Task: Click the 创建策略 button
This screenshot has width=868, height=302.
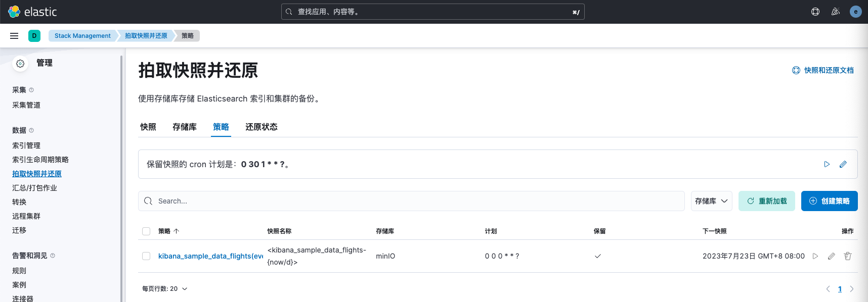Action: click(x=829, y=201)
